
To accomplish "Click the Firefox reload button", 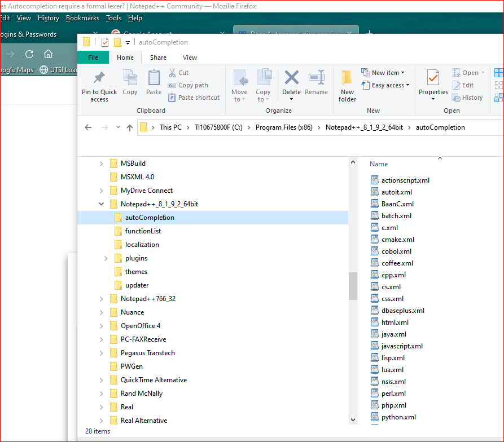I will (x=29, y=54).
